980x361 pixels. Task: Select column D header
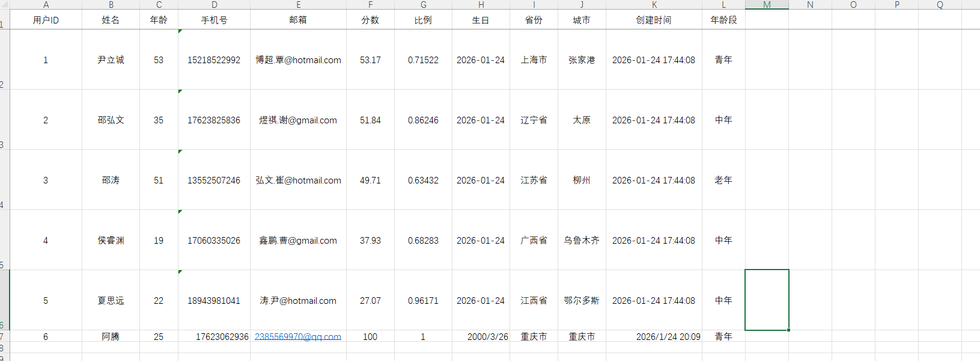coord(214,5)
